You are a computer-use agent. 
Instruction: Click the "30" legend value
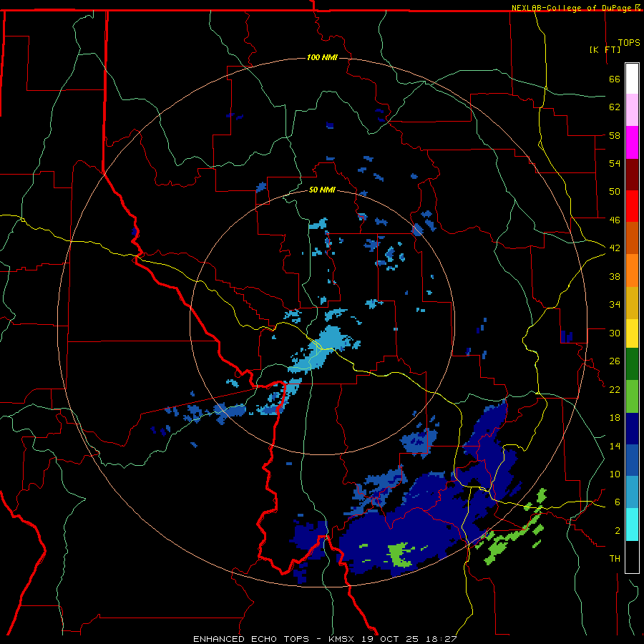coord(615,333)
